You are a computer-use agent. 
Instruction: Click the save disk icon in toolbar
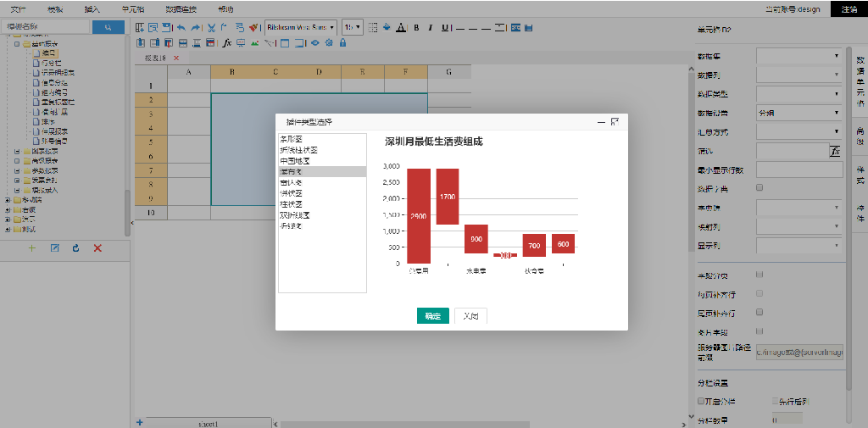(165, 27)
